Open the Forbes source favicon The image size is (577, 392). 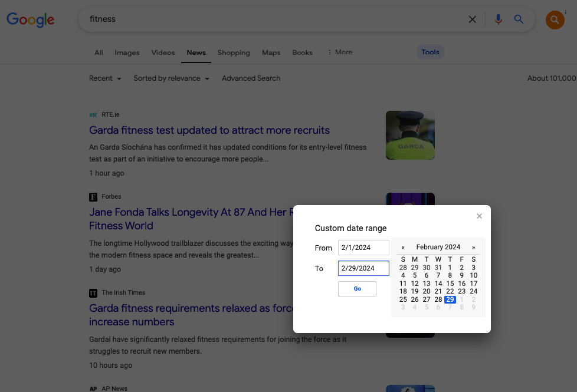tap(93, 197)
